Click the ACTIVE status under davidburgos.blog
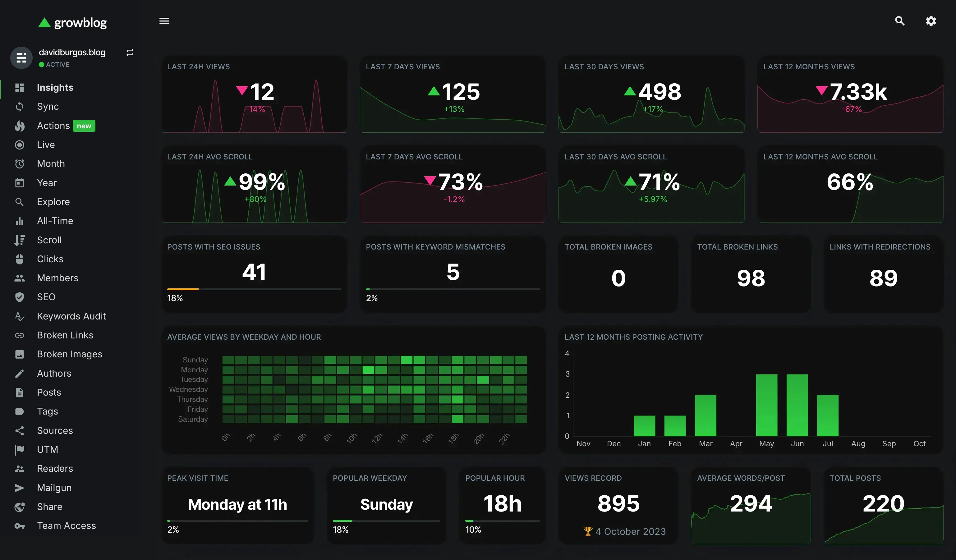This screenshot has height=560, width=956. pos(54,65)
